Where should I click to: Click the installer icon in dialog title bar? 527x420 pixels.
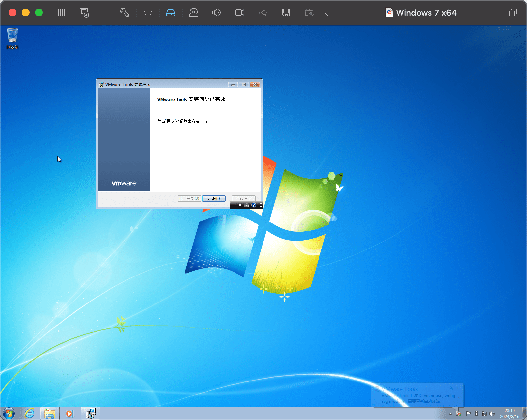pos(101,85)
